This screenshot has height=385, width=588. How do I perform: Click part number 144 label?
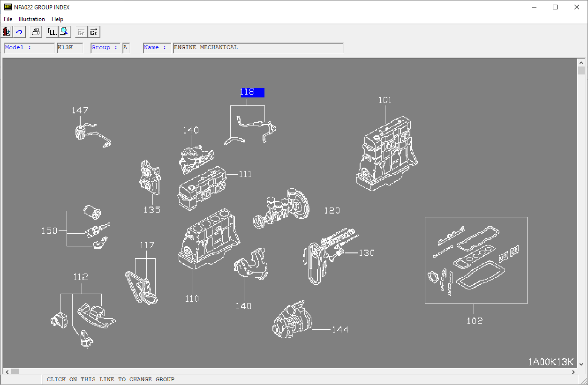click(340, 330)
